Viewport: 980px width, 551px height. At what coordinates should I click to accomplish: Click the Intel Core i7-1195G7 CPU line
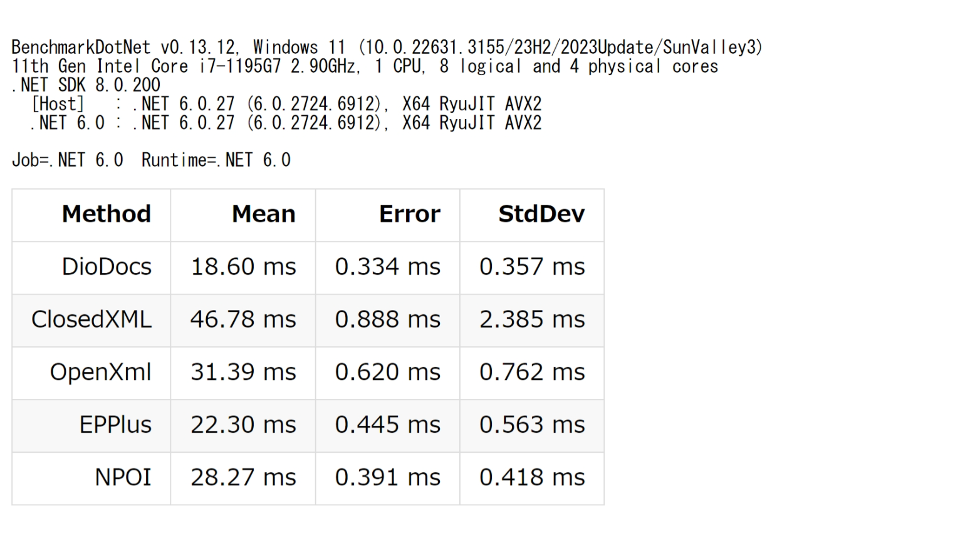[365, 66]
